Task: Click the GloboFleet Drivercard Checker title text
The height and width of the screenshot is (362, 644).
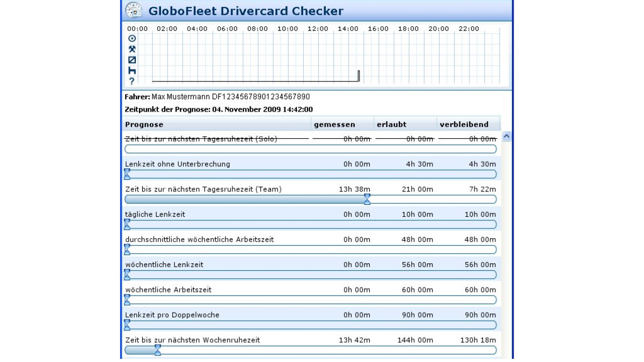Action: click(246, 11)
